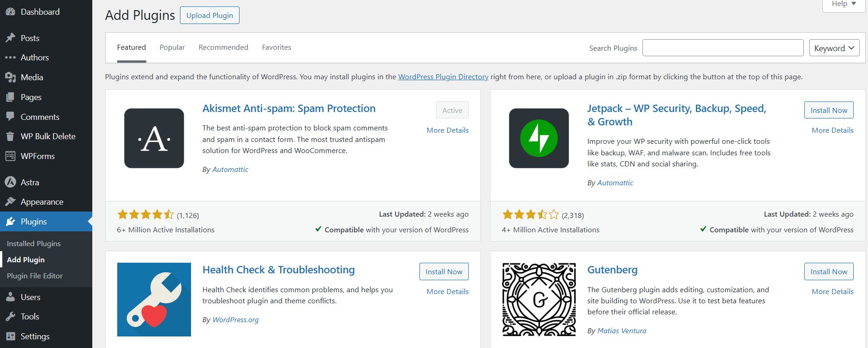Select Add Plugin submenu item
The width and height of the screenshot is (868, 348).
(26, 260)
